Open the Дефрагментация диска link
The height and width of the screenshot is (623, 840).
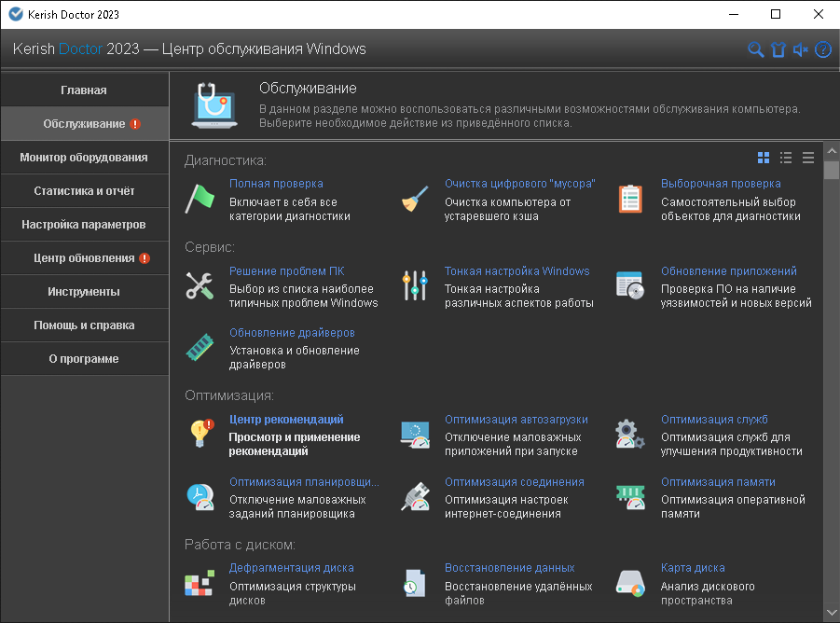click(x=292, y=568)
